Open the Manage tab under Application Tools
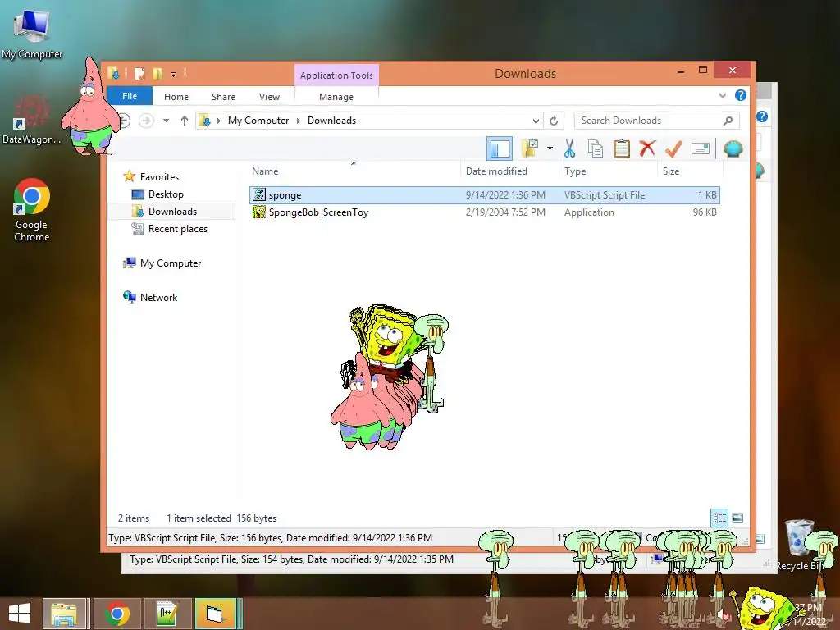 click(x=336, y=97)
